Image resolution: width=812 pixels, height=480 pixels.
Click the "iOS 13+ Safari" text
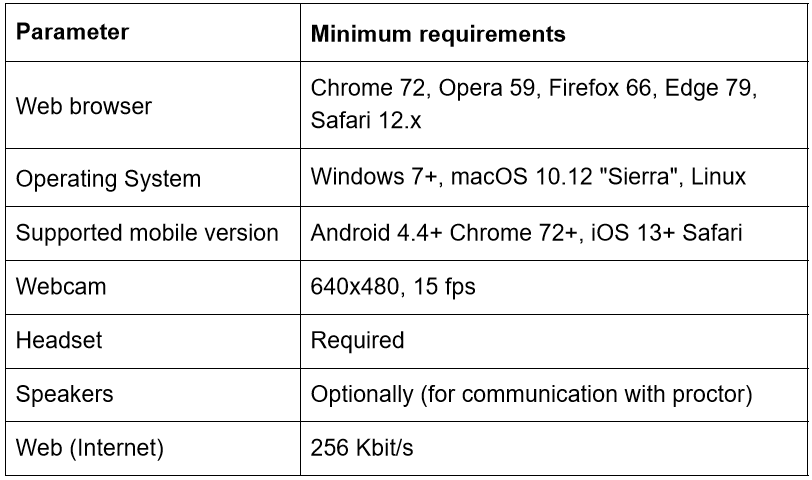pos(667,233)
